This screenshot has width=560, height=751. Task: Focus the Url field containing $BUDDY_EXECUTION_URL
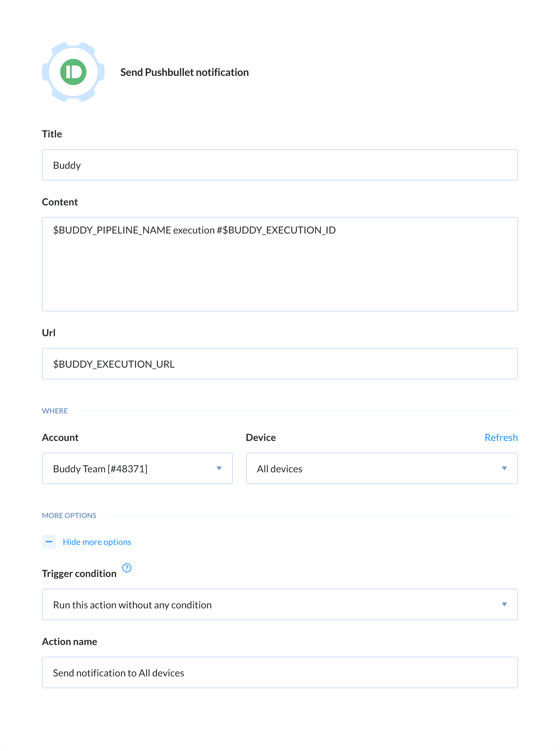(x=280, y=364)
